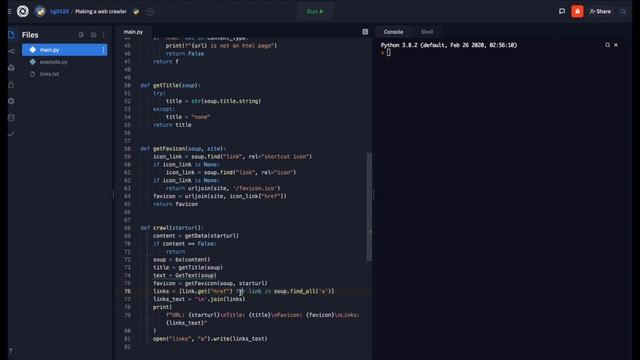
Task: Click the main.py editor tab
Action: point(133,32)
